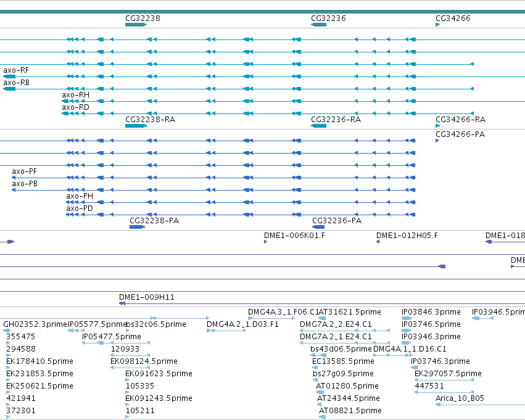The width and height of the screenshot is (525, 420).
Task: Select the AT08821.5prime EST label
Action: (350, 410)
